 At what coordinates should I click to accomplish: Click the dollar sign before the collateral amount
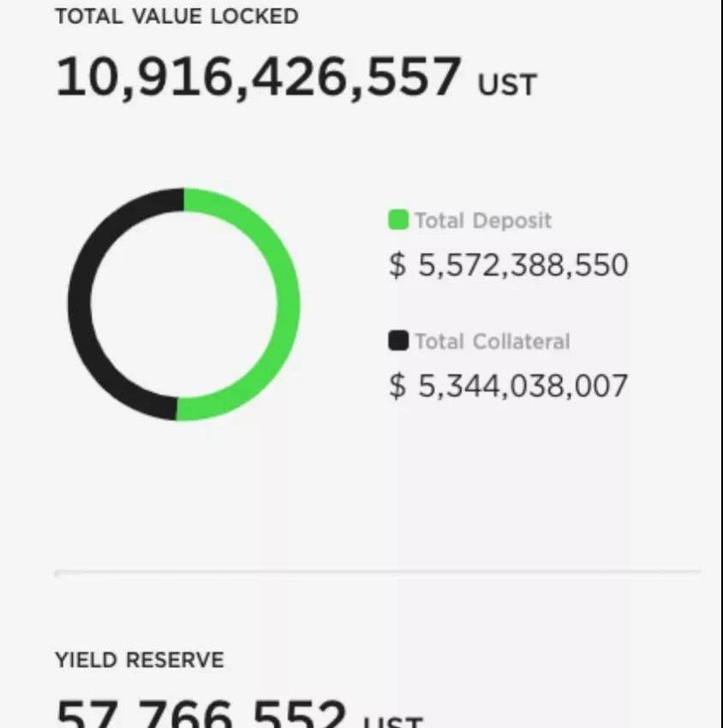[x=397, y=385]
